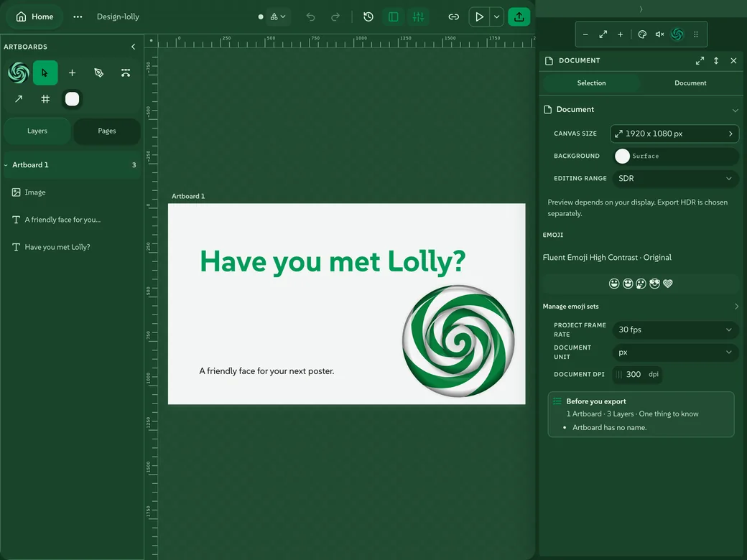The height and width of the screenshot is (560, 747).
Task: Open the palette theme icon
Action: 642,34
